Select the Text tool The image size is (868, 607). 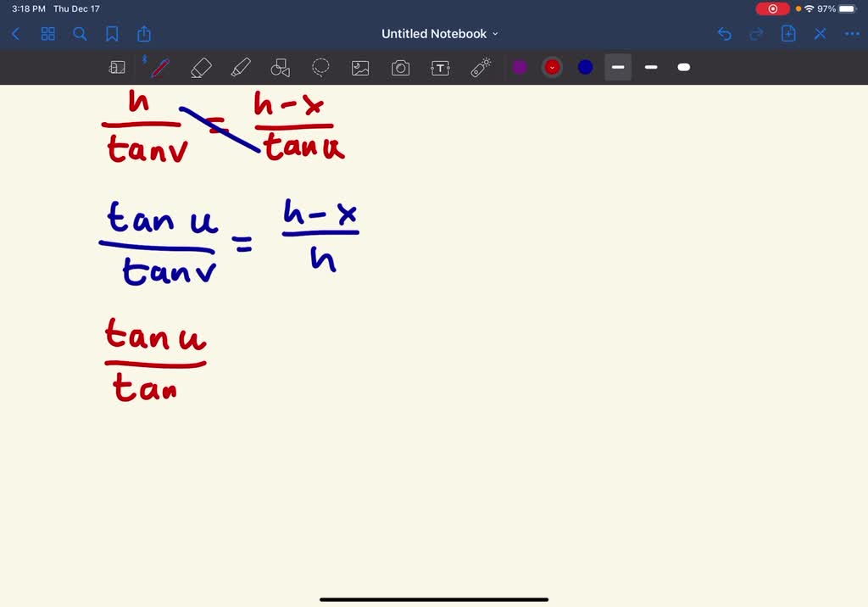(440, 67)
